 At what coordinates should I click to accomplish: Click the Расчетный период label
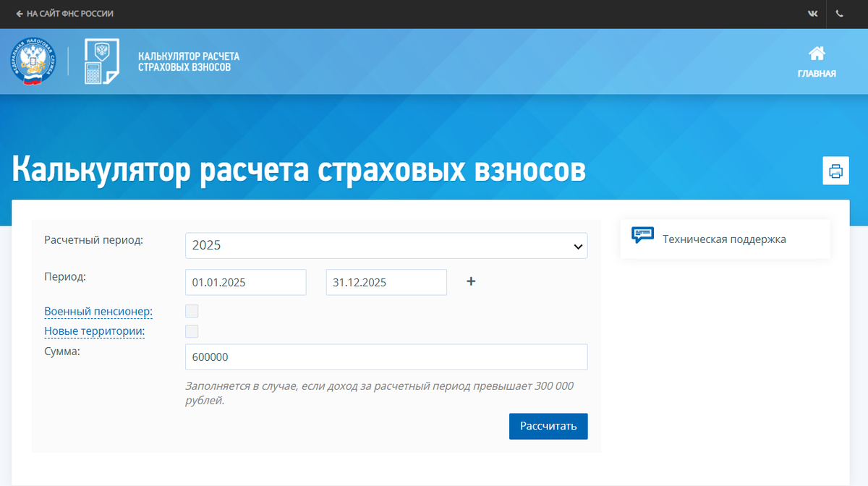[94, 240]
